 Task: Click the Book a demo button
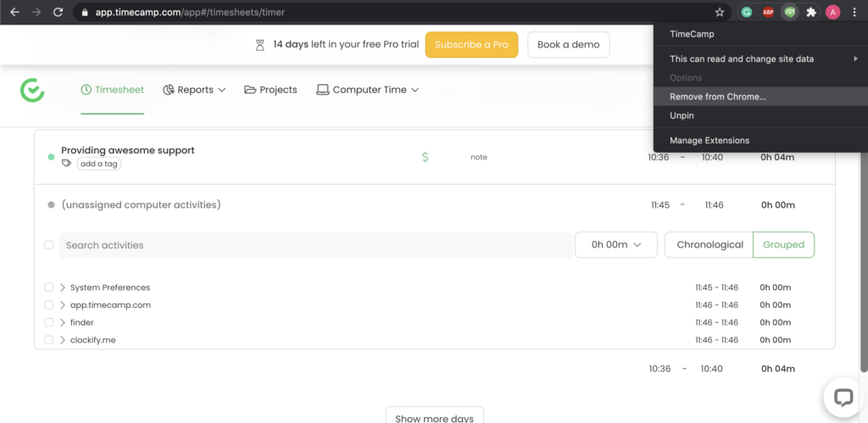568,45
